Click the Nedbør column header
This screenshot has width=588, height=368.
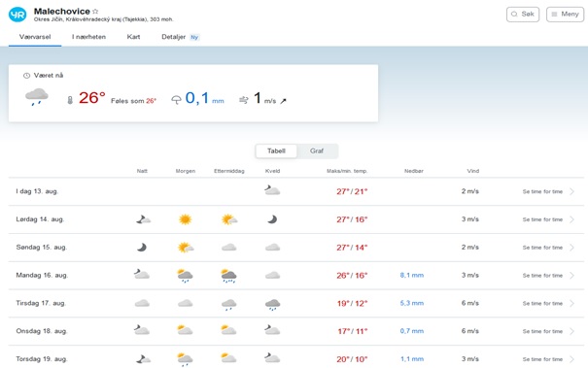414,171
